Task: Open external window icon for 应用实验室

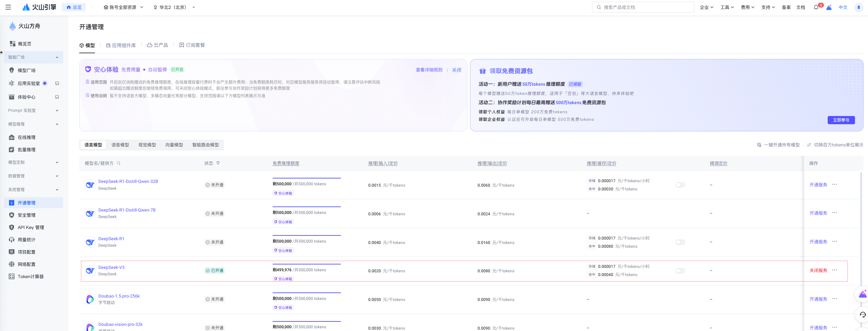Action: coord(57,83)
